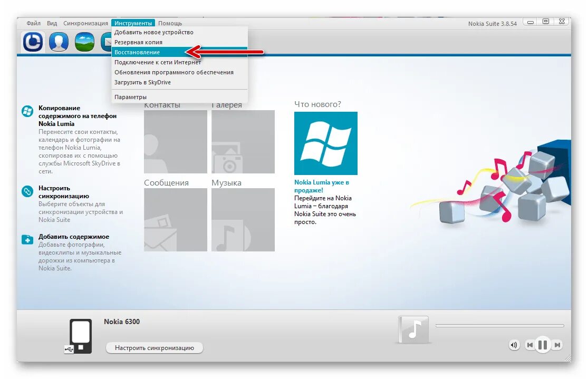588x379 pixels.
Task: Open the Музыка tile
Action: pyautogui.click(x=243, y=220)
